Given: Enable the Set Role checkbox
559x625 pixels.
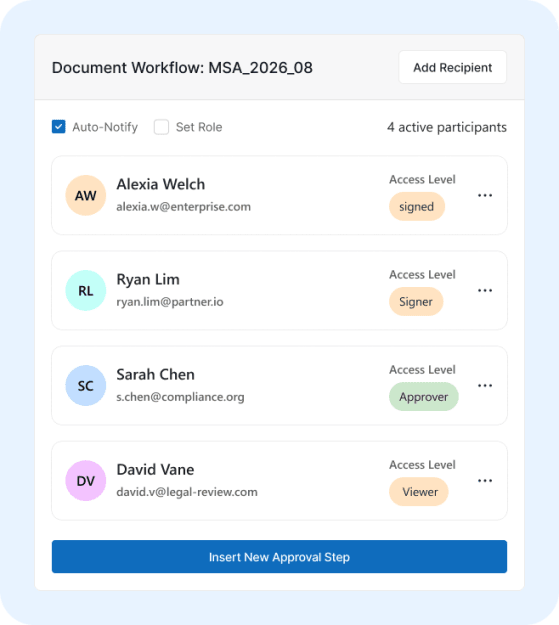Looking at the screenshot, I should 161,127.
